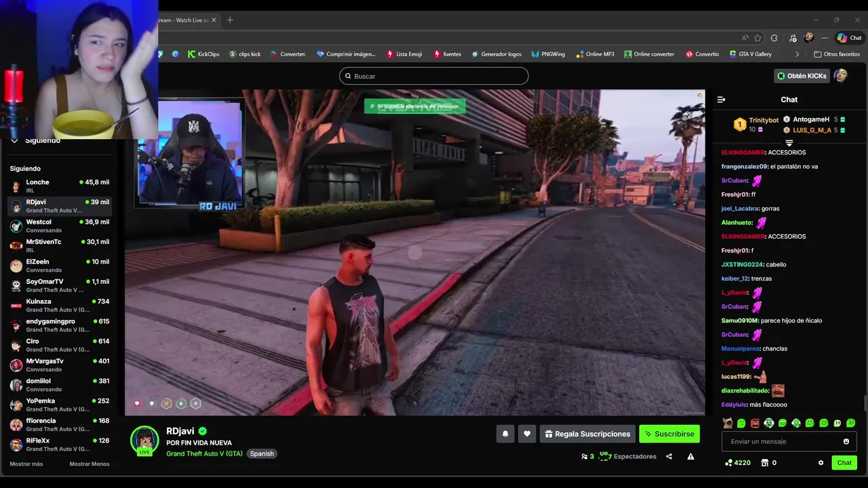Image resolution: width=868 pixels, height=488 pixels.
Task: Open KickClips bookmark
Action: pyautogui.click(x=203, y=54)
